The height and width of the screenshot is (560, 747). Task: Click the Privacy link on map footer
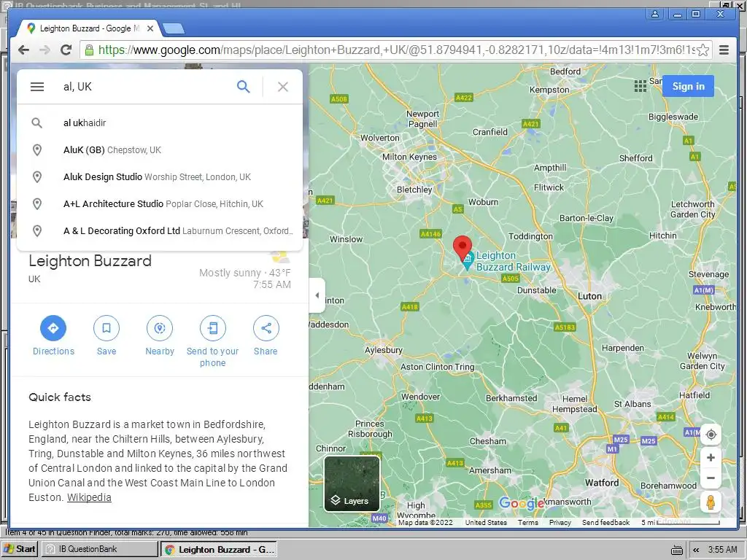coord(560,522)
